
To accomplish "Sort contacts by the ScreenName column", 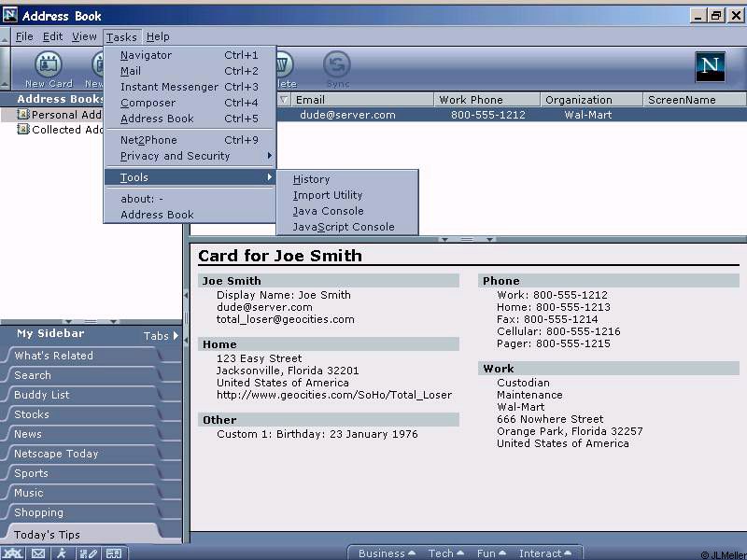I will pos(694,100).
